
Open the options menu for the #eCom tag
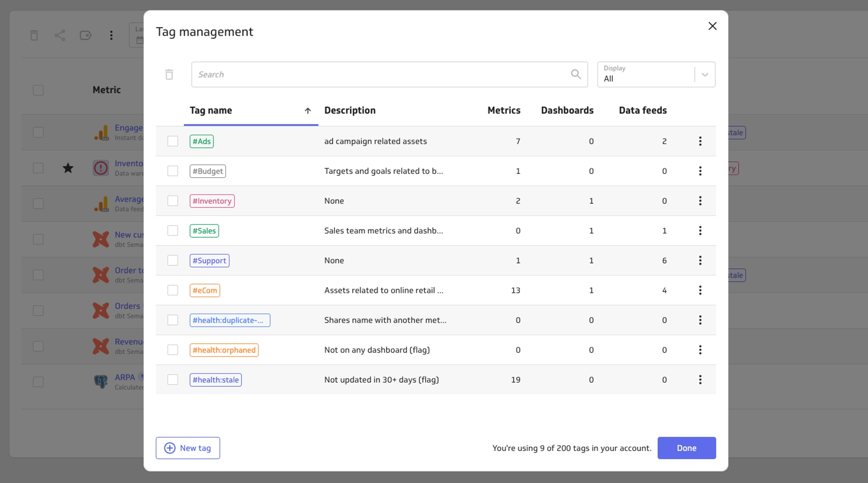[x=700, y=290]
